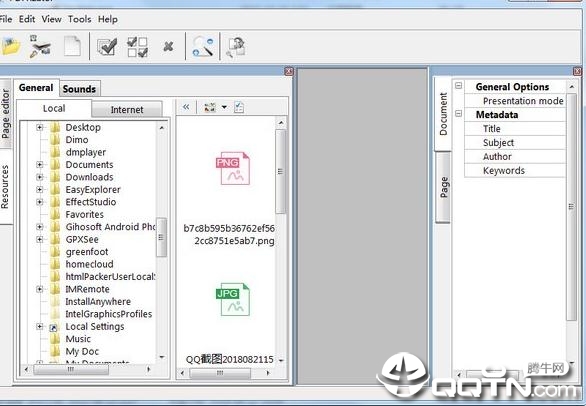The width and height of the screenshot is (586, 406).
Task: Select the JPG file thumbnail
Action: [232, 299]
